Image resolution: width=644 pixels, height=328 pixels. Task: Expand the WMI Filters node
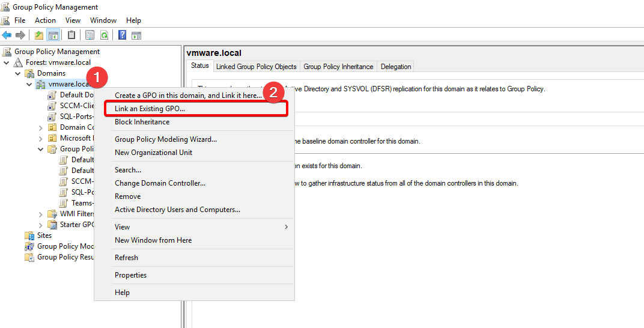[41, 214]
